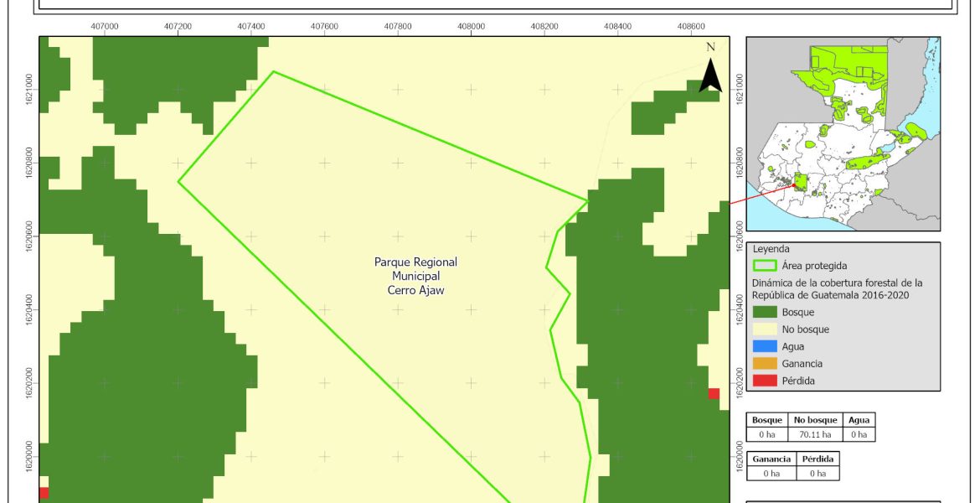Select the No bosque pale yellow legend swatch

pyautogui.click(x=765, y=329)
